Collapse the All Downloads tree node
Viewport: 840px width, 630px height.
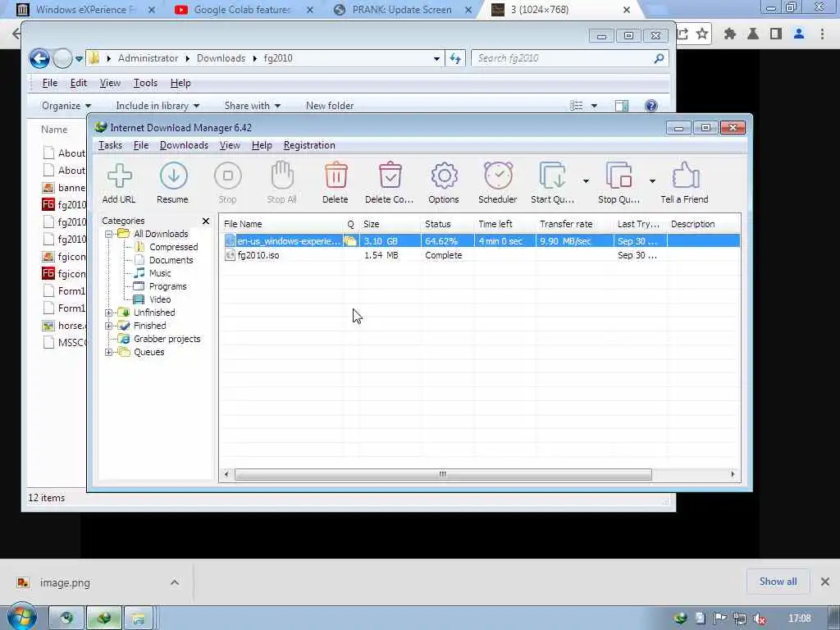click(x=109, y=234)
